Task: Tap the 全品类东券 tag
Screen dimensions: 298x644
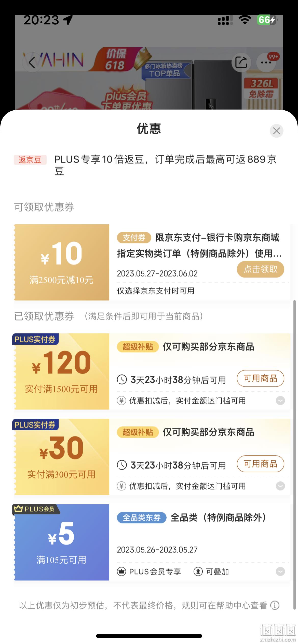Action: [142, 517]
